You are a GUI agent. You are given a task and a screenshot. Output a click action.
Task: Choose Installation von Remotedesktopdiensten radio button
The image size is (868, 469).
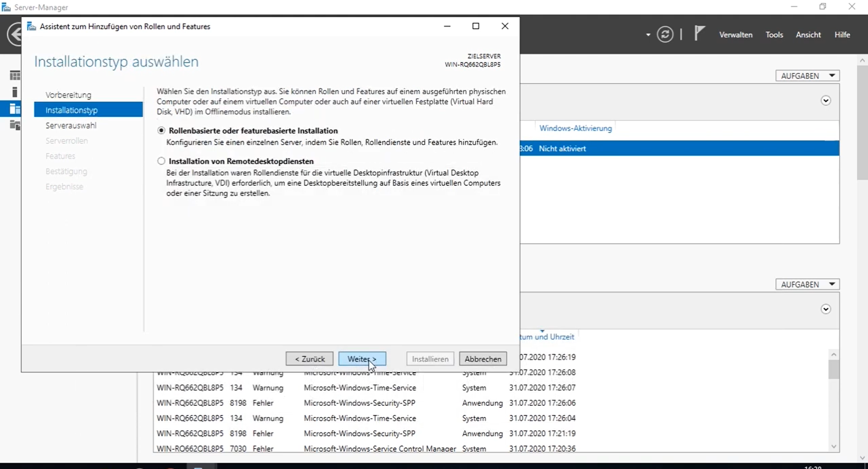click(161, 161)
